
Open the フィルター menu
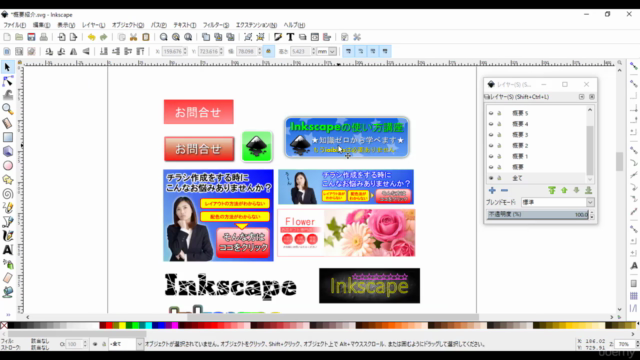[216, 25]
